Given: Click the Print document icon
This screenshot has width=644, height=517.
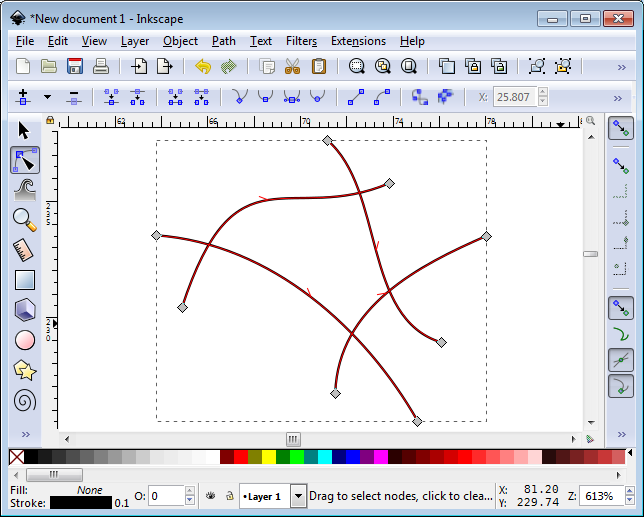Looking at the screenshot, I should [101, 67].
